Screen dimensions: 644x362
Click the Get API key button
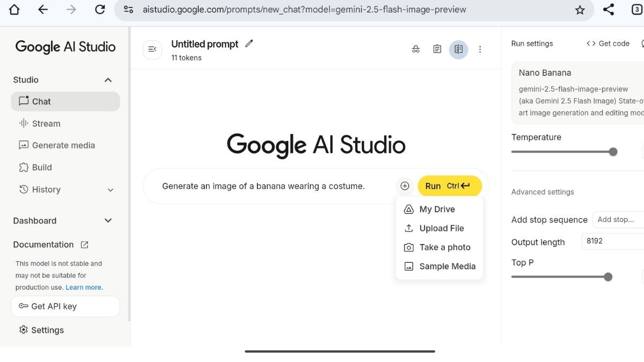(x=65, y=306)
